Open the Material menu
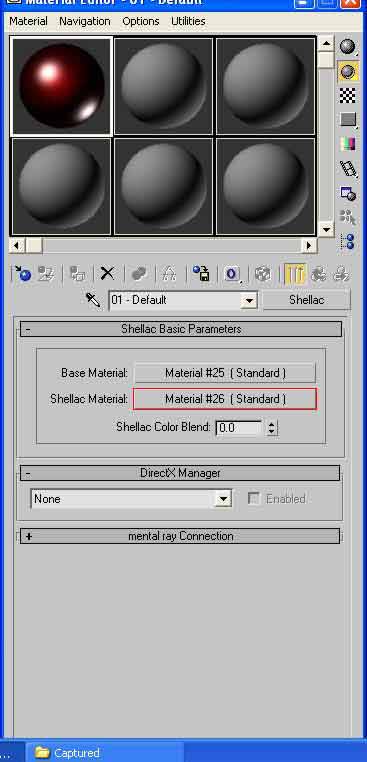Screen dimensions: 367x762 click(28, 21)
